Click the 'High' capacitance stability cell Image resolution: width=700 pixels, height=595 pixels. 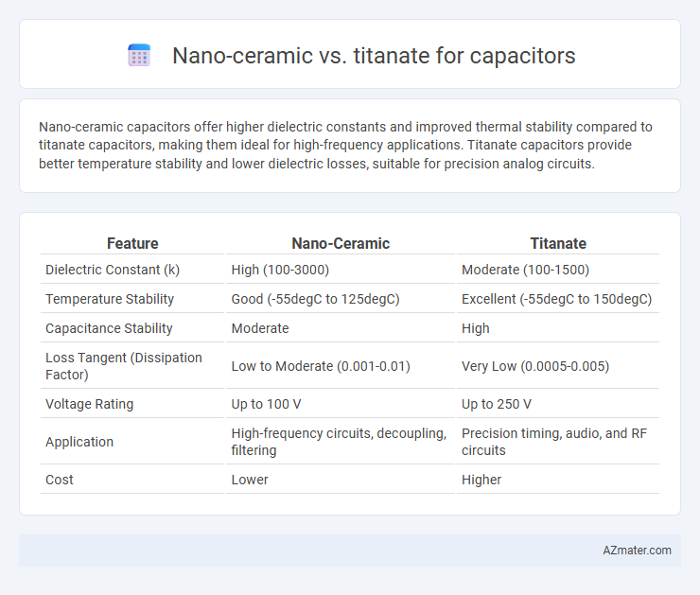(x=476, y=328)
